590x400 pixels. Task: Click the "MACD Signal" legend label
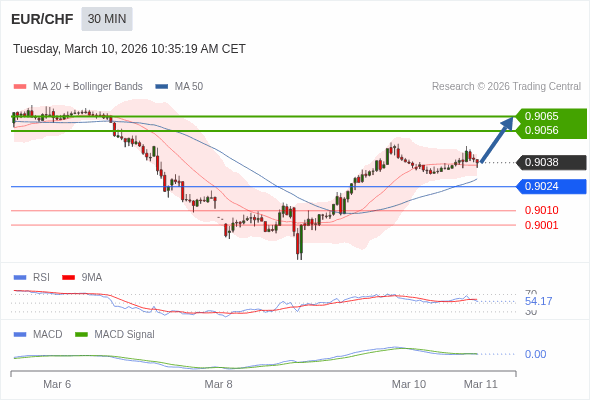click(x=125, y=335)
